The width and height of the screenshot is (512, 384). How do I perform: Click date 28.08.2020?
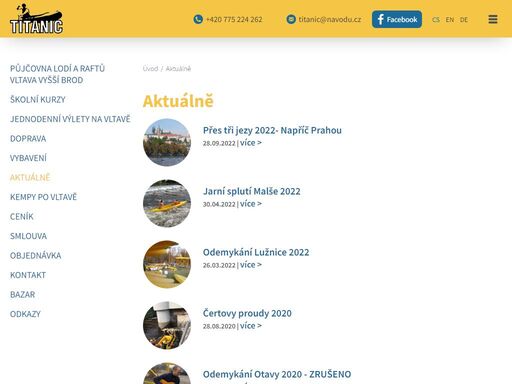pos(219,326)
